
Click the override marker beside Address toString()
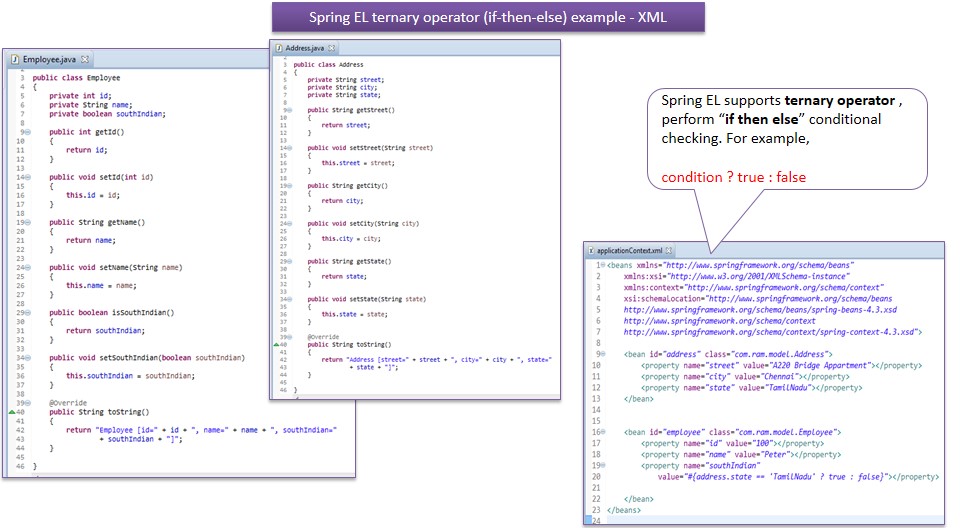click(276, 345)
